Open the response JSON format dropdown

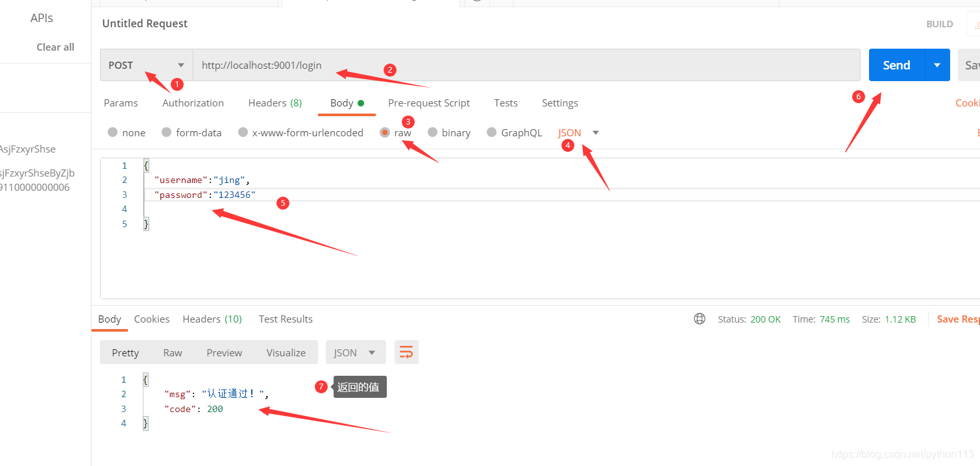coord(356,352)
